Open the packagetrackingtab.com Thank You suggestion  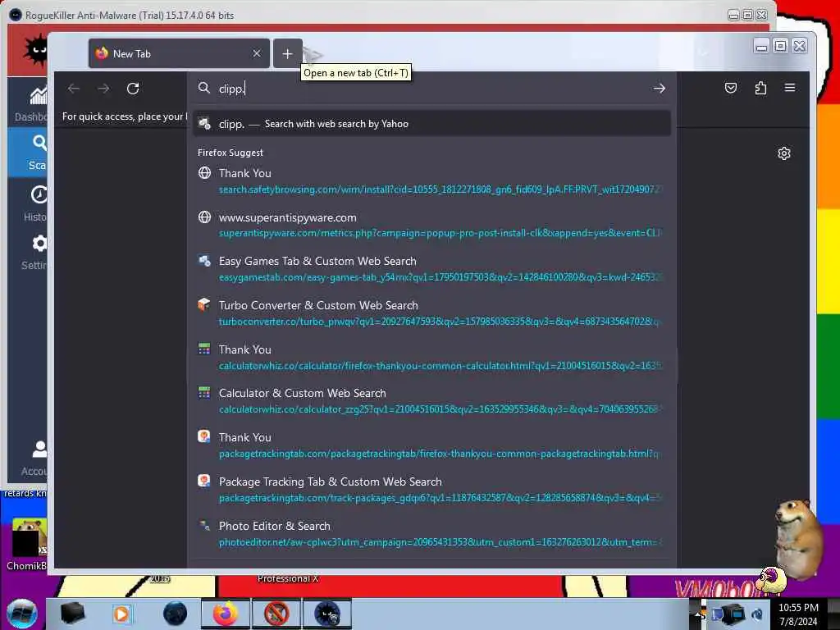pyautogui.click(x=431, y=445)
